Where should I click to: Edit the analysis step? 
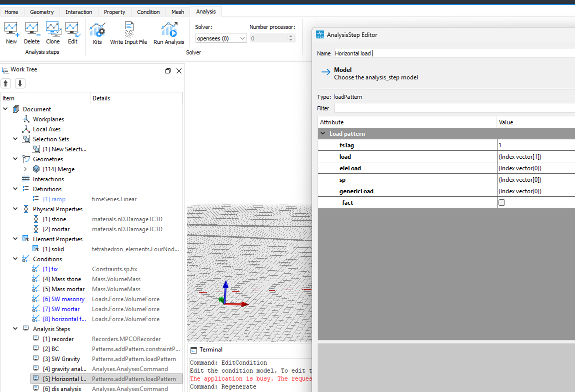pyautogui.click(x=72, y=33)
